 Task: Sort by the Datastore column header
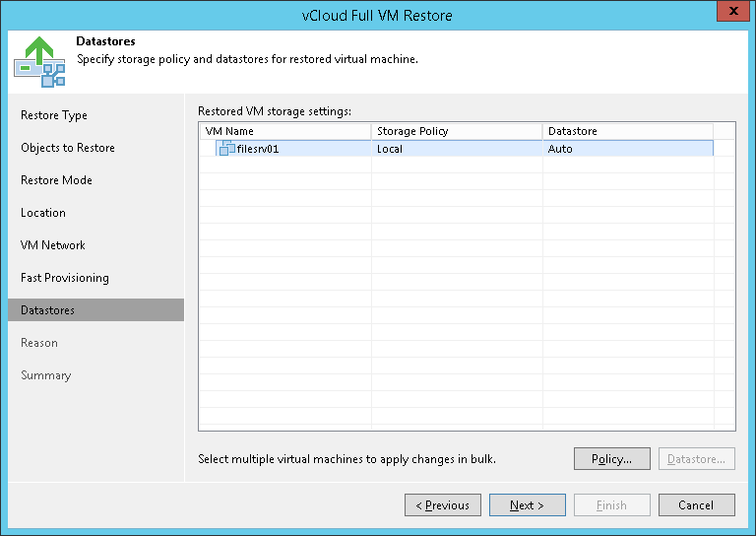coord(628,131)
